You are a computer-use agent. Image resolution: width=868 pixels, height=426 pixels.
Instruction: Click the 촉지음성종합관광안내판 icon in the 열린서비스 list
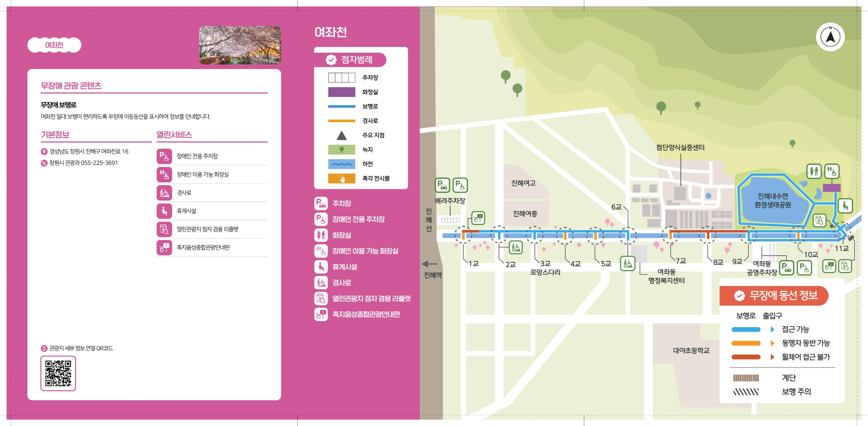(164, 247)
